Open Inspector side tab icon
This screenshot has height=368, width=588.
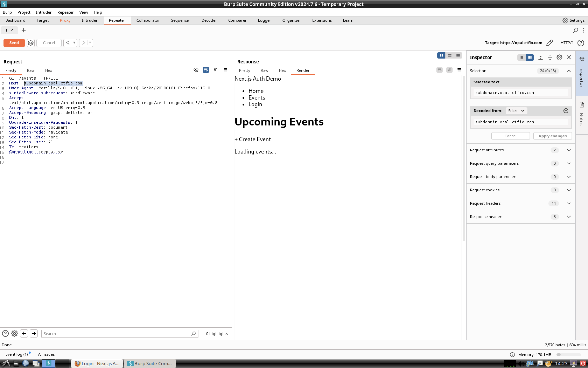click(582, 59)
